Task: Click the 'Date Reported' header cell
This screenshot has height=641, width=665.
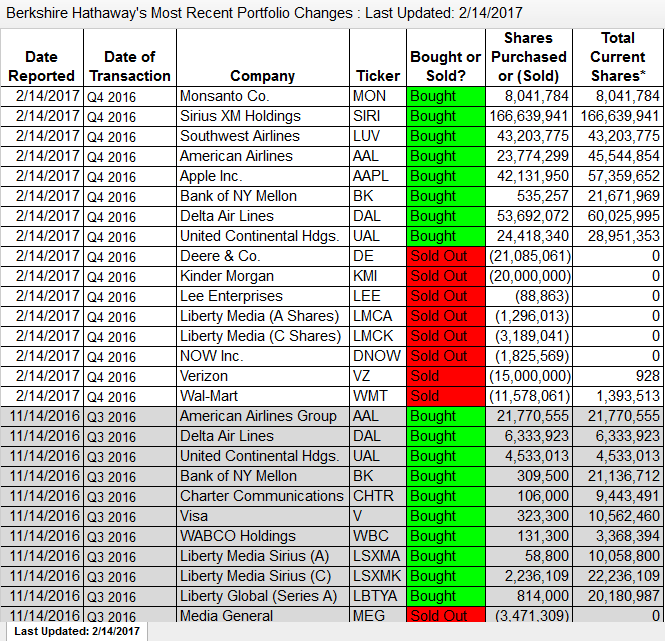Action: pyautogui.click(x=42, y=58)
